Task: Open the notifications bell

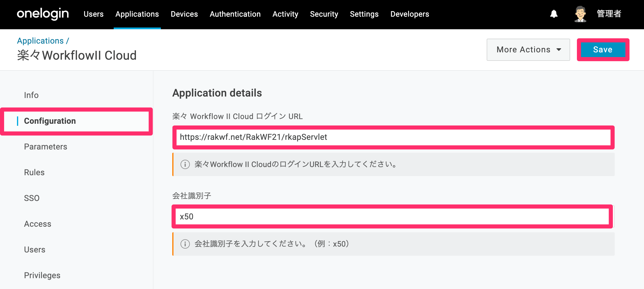Action: (x=554, y=14)
